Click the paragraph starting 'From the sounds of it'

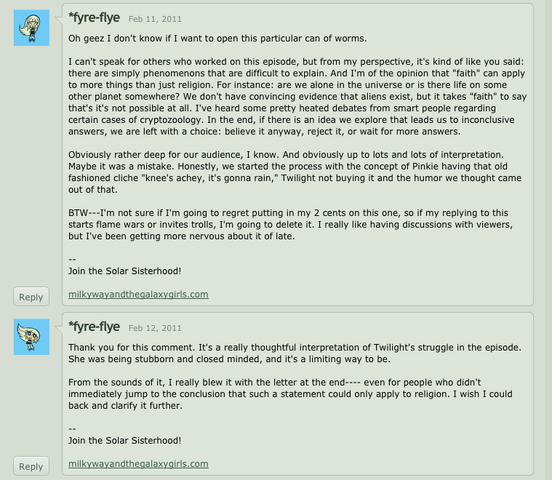pyautogui.click(x=290, y=394)
